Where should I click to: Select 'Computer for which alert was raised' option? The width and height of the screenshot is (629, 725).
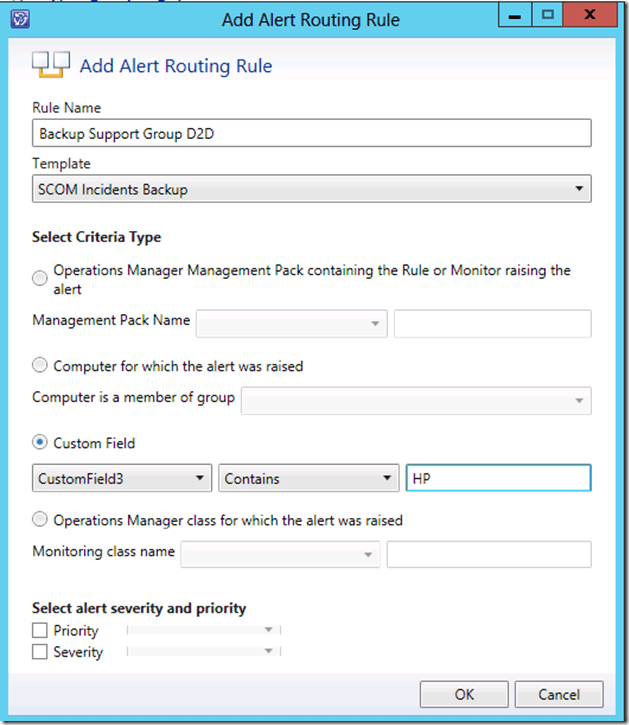tap(41, 366)
